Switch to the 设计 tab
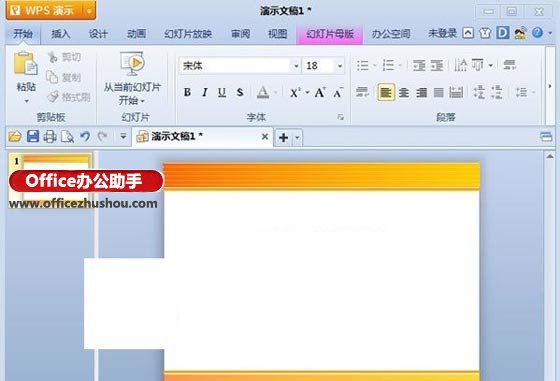Screen dimensions: 560x381 (98, 34)
